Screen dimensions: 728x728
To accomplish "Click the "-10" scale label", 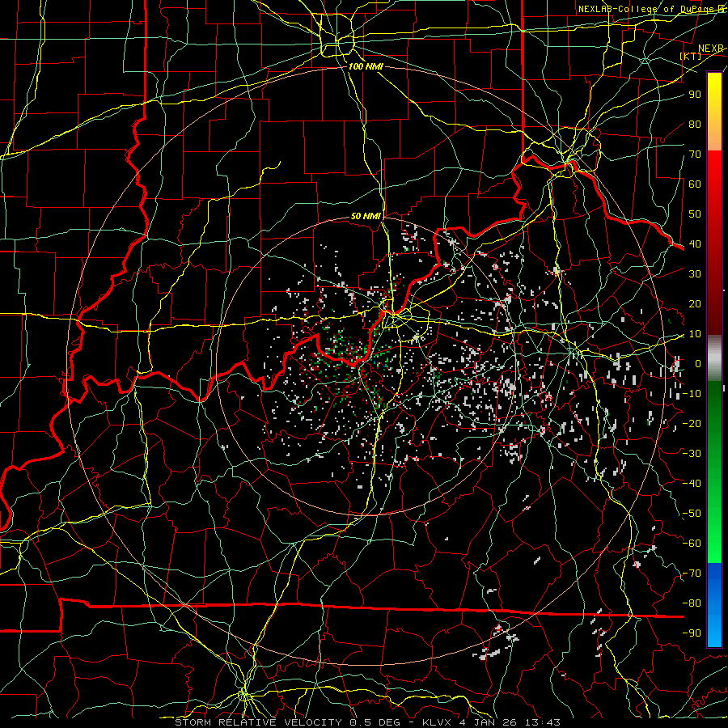I will tap(692, 394).
